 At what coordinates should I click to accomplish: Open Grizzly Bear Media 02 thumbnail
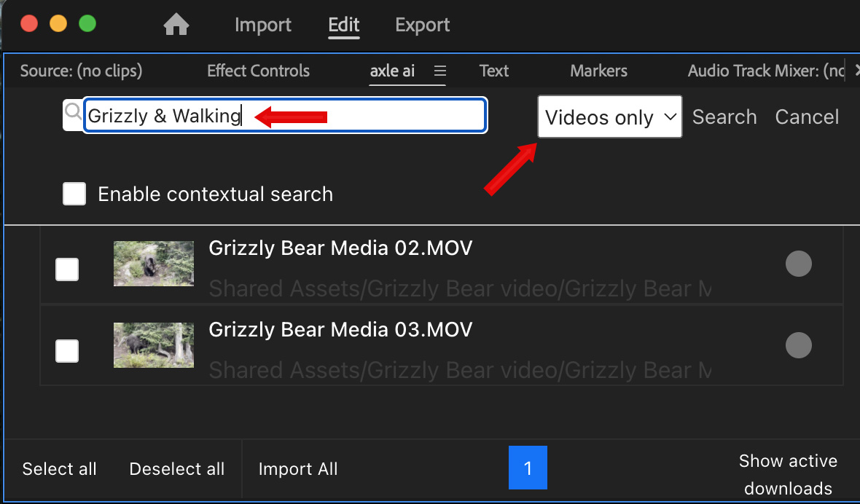(154, 264)
